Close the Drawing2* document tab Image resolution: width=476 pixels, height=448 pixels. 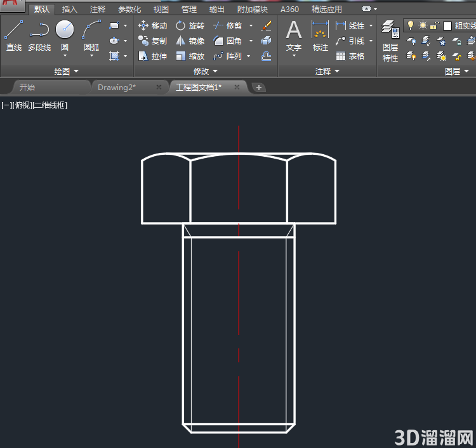159,88
